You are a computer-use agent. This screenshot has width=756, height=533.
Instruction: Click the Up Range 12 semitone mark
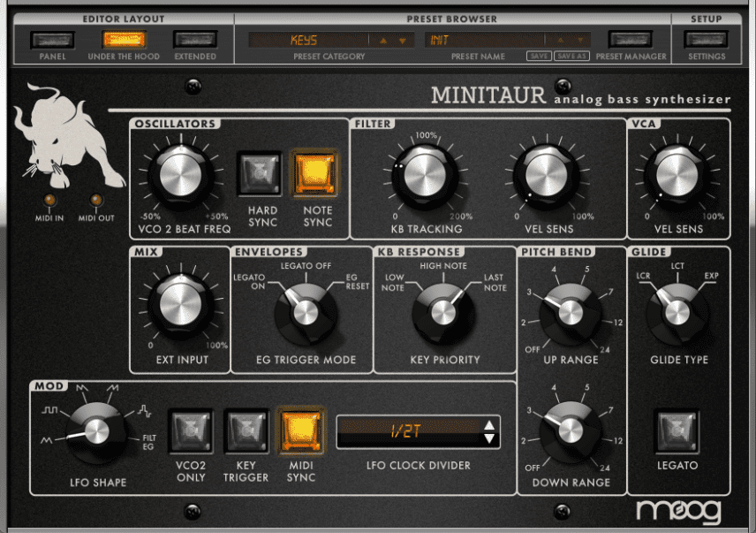(618, 323)
